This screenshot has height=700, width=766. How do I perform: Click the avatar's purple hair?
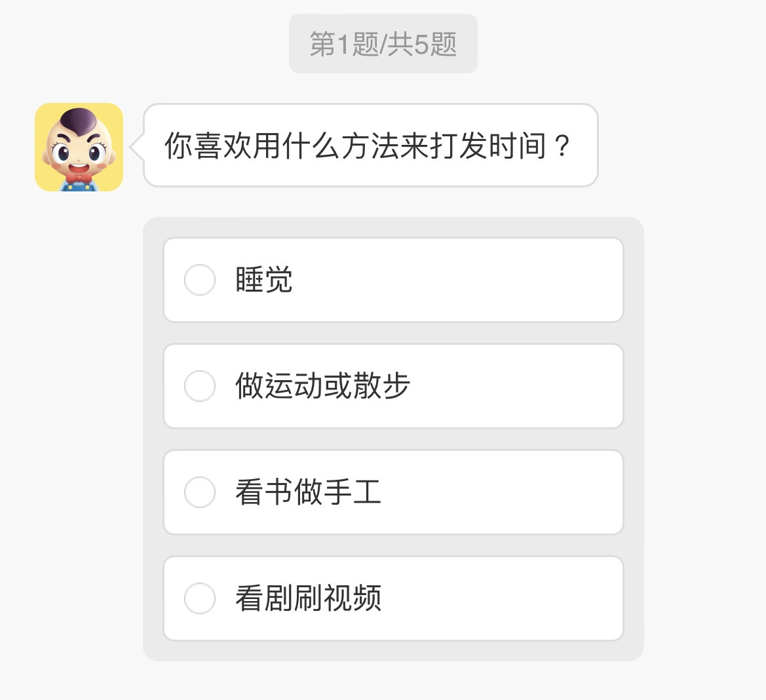point(80,119)
